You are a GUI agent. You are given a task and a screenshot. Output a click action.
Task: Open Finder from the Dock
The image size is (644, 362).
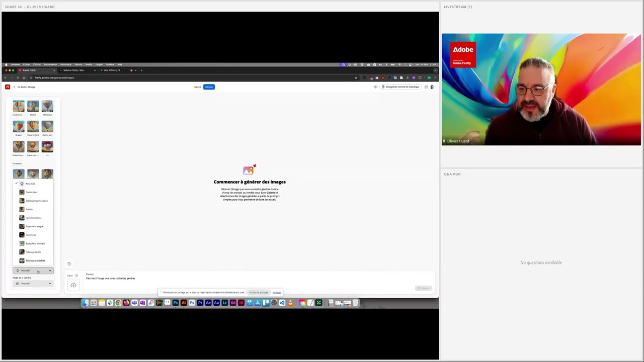[85, 303]
